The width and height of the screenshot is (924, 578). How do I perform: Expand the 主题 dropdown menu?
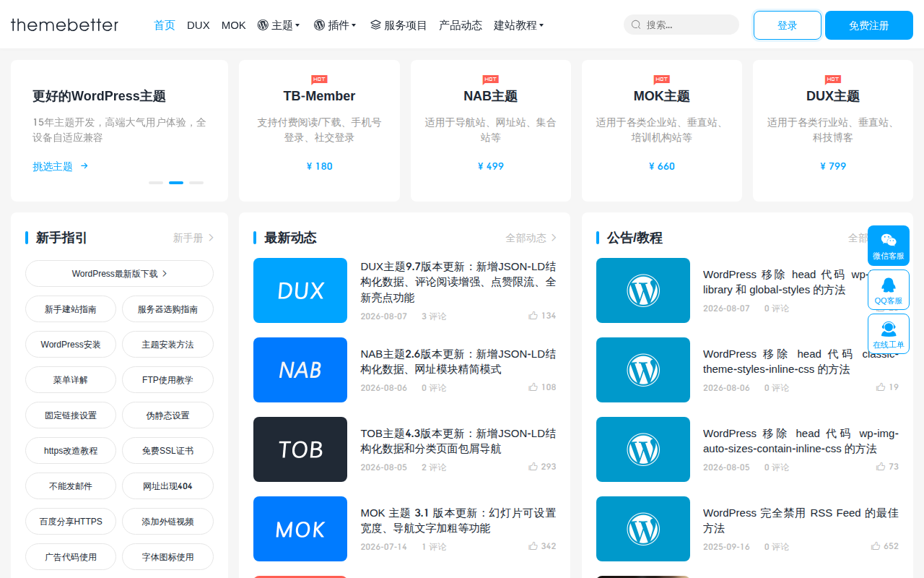coord(279,25)
